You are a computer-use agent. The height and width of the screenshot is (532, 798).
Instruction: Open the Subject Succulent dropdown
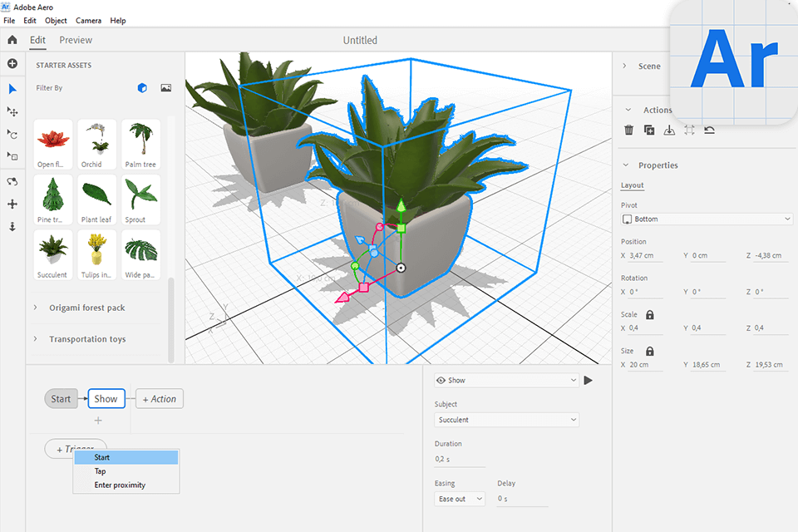[x=506, y=420]
